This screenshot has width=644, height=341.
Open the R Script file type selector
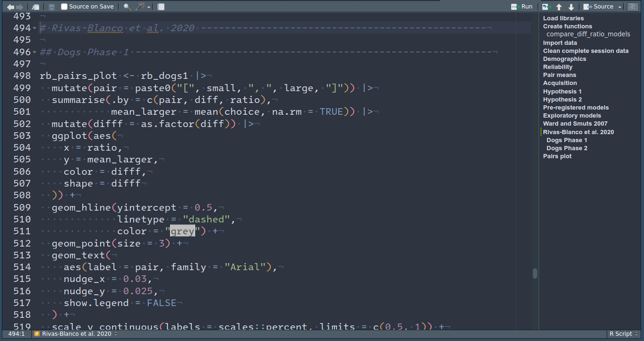pyautogui.click(x=623, y=334)
